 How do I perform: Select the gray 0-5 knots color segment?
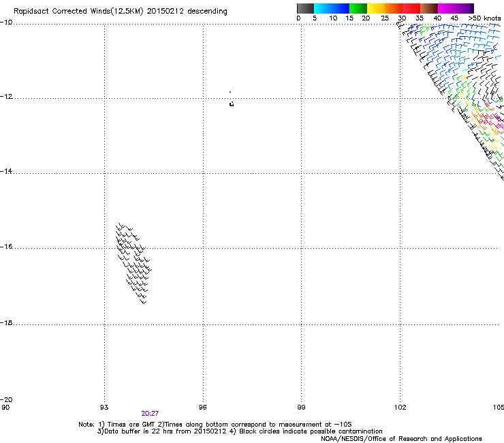[x=305, y=8]
